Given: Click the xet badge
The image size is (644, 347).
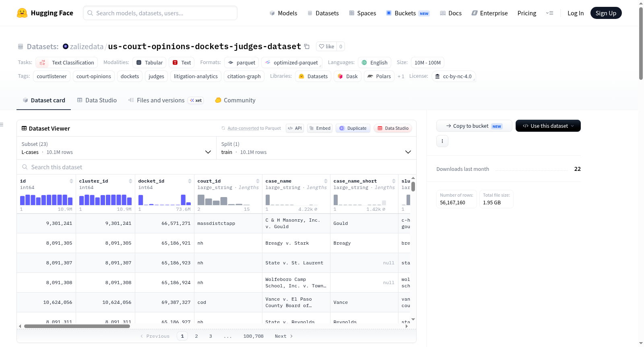Looking at the screenshot, I should click(x=196, y=100).
